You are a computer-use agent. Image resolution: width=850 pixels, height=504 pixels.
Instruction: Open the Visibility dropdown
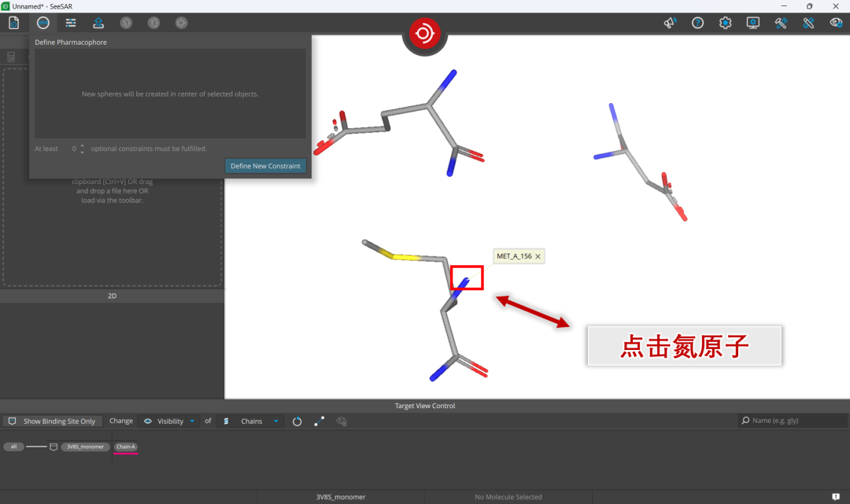[x=170, y=421]
